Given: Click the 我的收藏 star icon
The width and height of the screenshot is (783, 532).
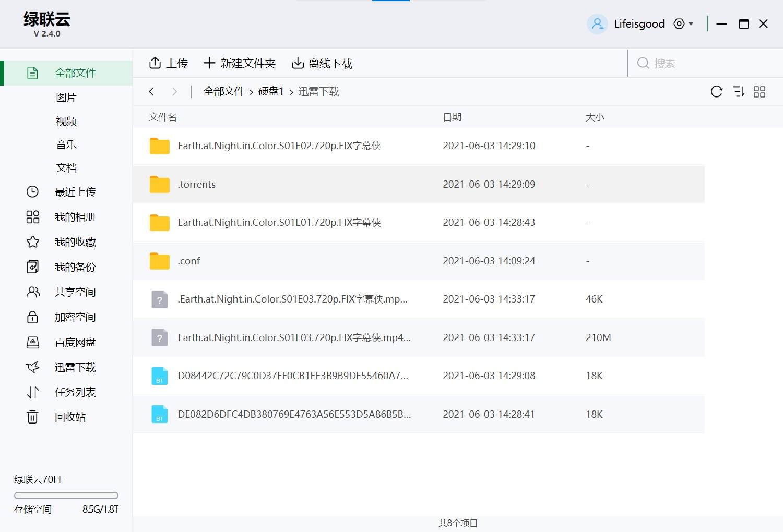Looking at the screenshot, I should tap(32, 242).
